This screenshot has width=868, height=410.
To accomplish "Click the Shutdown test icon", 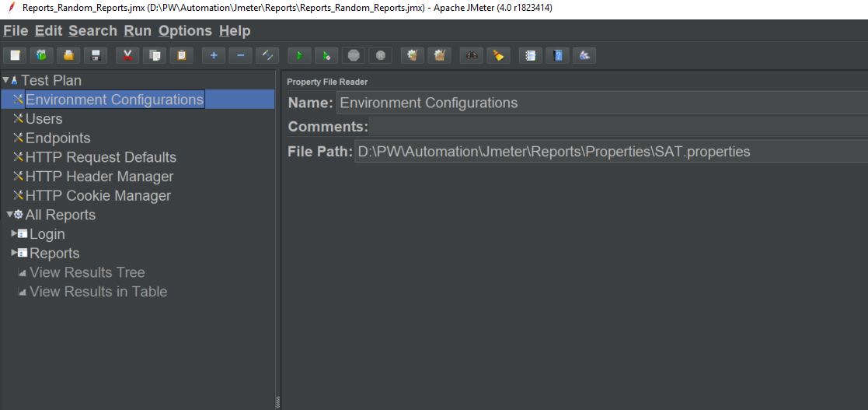I will (380, 55).
